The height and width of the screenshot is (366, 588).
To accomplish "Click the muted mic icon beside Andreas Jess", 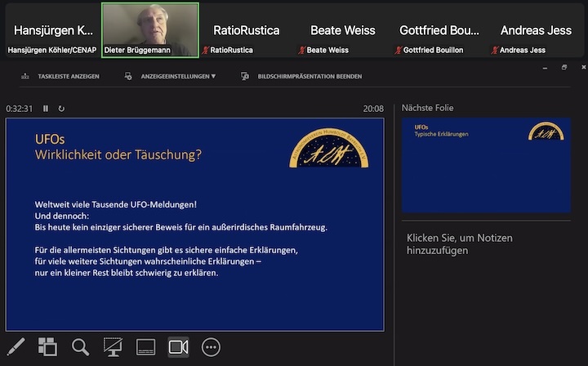I will (x=495, y=51).
